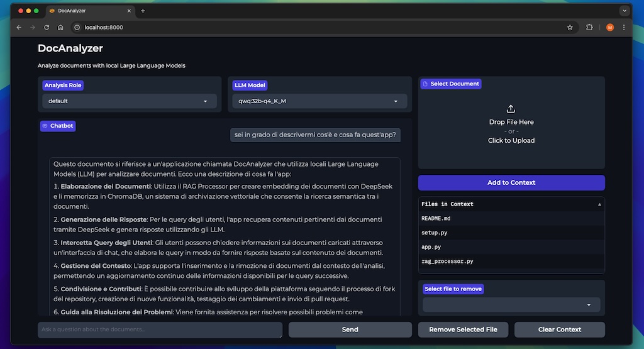
Task: Open the Select file to remove dropdown
Action: [x=511, y=304]
